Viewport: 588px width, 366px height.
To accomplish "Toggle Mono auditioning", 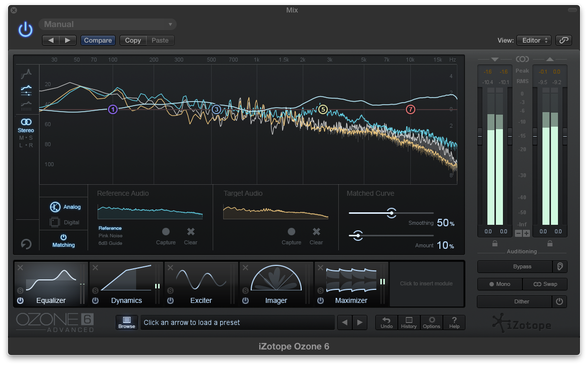I will (x=500, y=284).
